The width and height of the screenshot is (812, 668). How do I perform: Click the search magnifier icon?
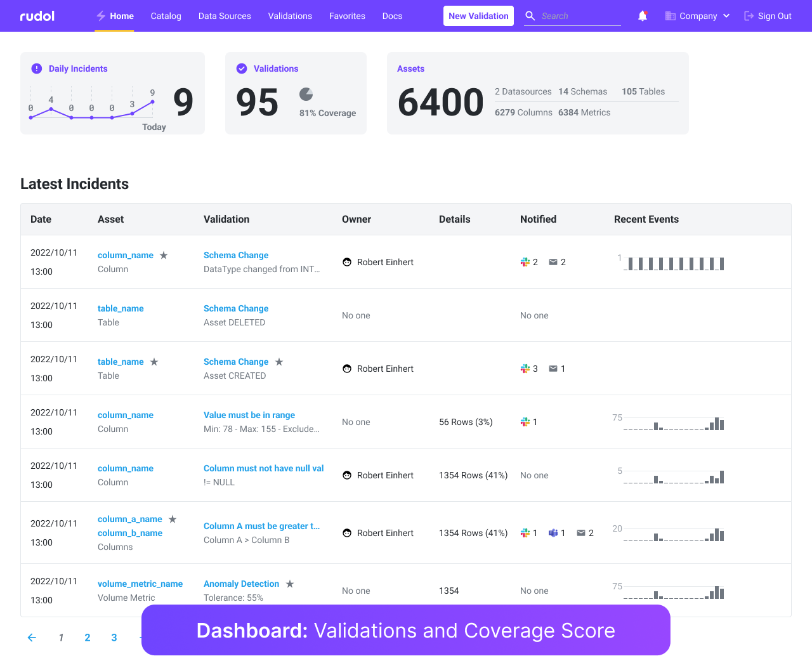(530, 16)
